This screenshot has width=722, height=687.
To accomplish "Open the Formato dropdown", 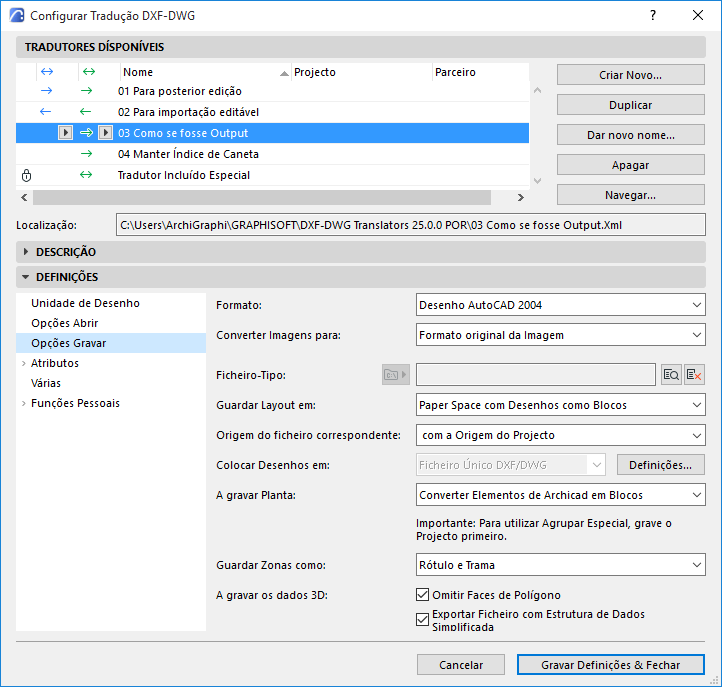I will [x=560, y=305].
